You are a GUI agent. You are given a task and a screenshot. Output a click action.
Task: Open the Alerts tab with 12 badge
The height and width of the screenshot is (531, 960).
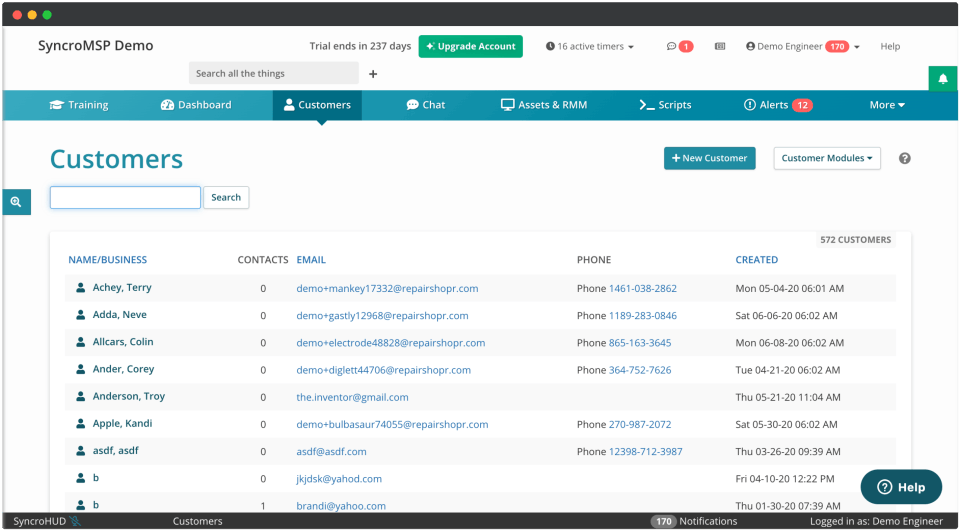[778, 105]
